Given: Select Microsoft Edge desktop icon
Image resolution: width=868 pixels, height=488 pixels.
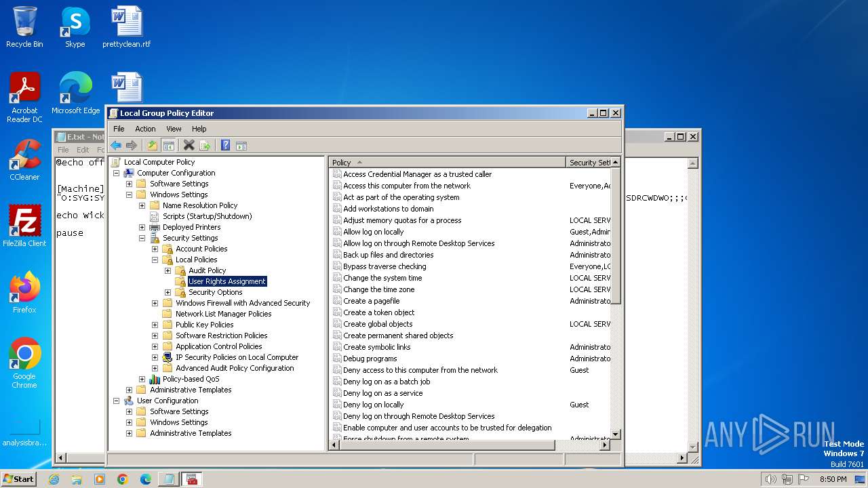Looking at the screenshot, I should [x=75, y=94].
